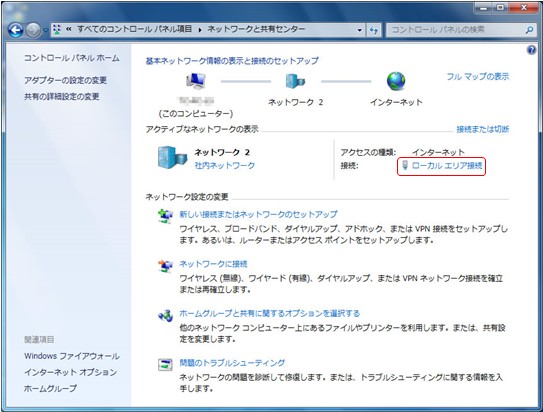Click the globe Internet icon in map
Image resolution: width=543 pixels, height=412 pixels.
point(396,81)
